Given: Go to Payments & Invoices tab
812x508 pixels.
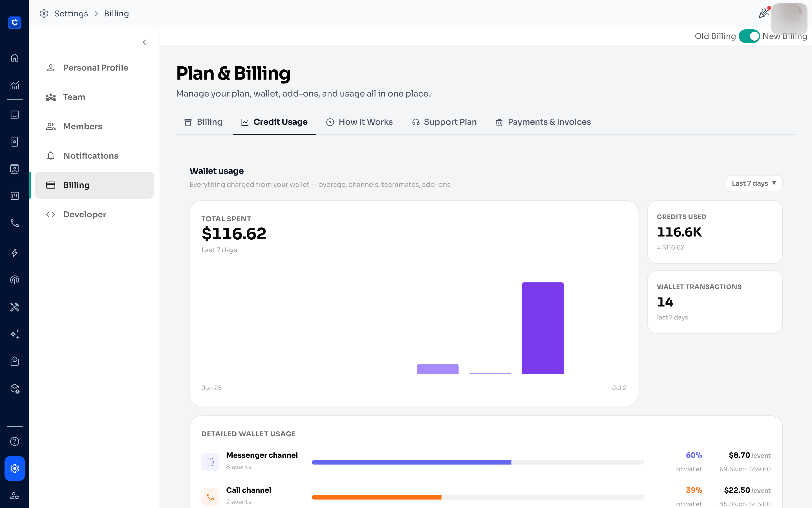Looking at the screenshot, I should point(543,122).
